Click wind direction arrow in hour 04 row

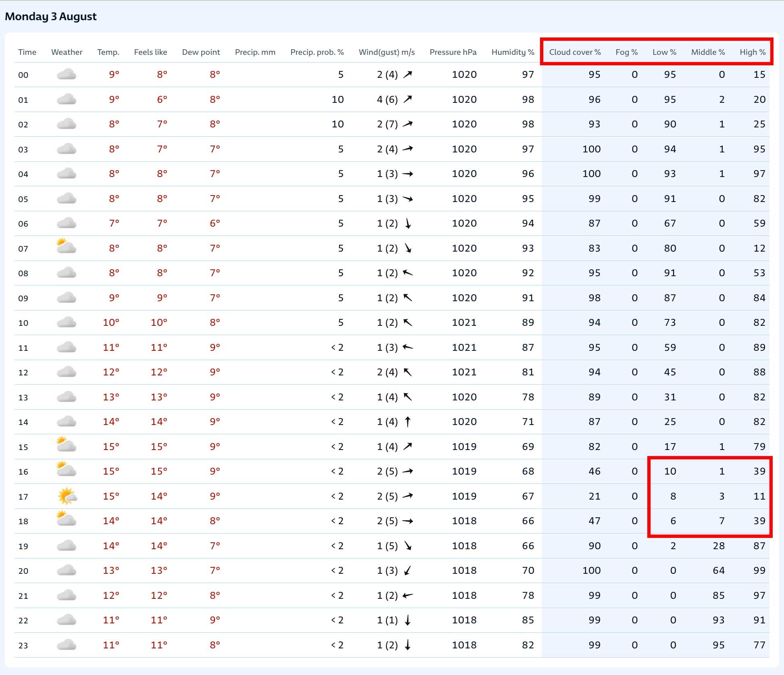pyautogui.click(x=408, y=174)
